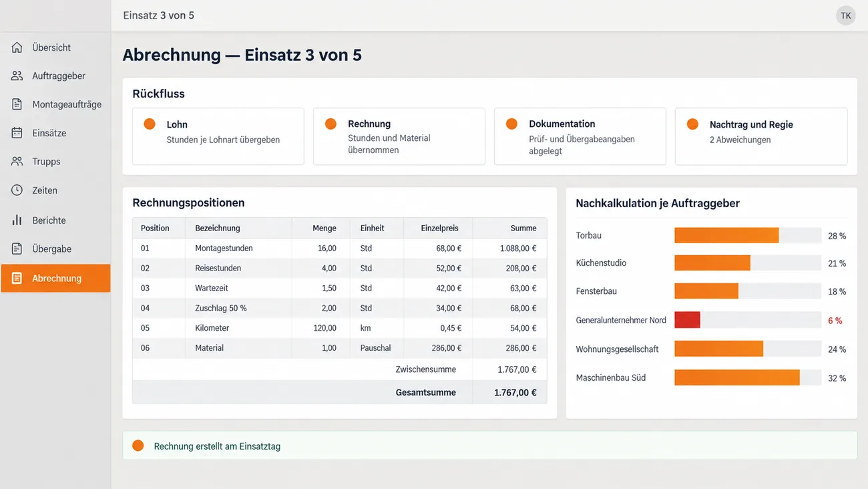Click the Abrechnung document icon in sidebar
The height and width of the screenshot is (489, 868).
(17, 278)
